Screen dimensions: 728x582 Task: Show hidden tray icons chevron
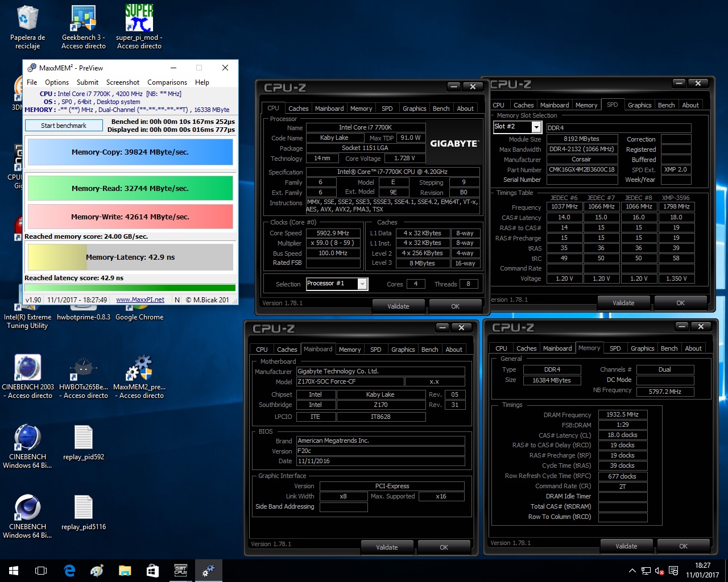[632, 571]
